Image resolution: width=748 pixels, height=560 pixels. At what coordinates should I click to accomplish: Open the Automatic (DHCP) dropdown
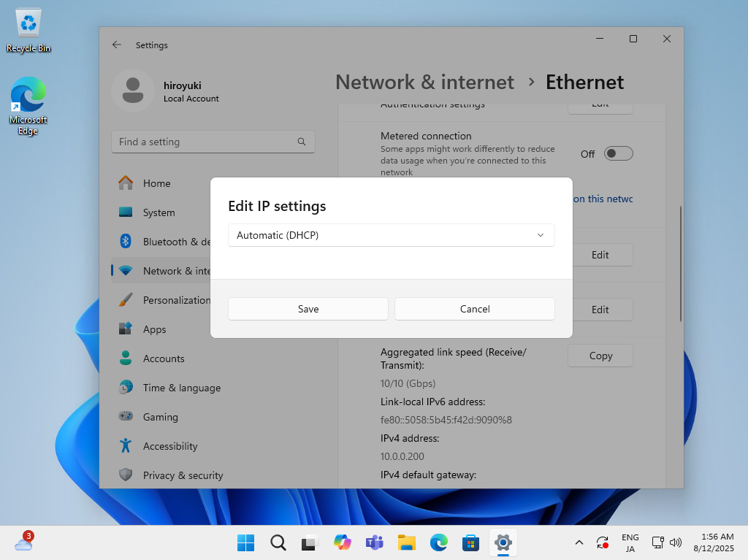[391, 235]
